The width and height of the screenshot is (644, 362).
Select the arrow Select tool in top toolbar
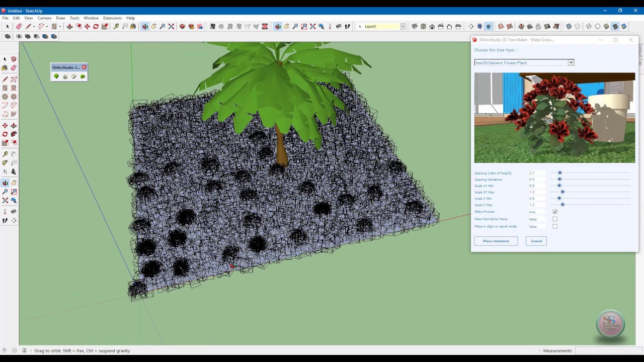[8, 26]
